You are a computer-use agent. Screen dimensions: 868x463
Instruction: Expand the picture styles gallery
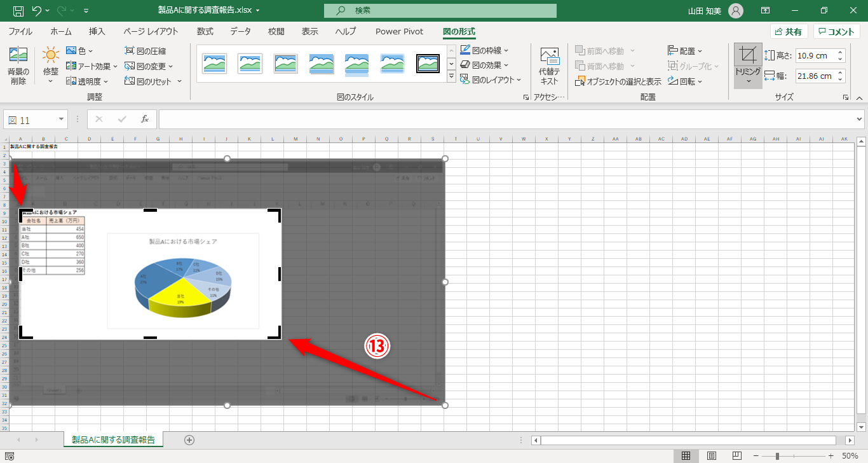[x=452, y=77]
